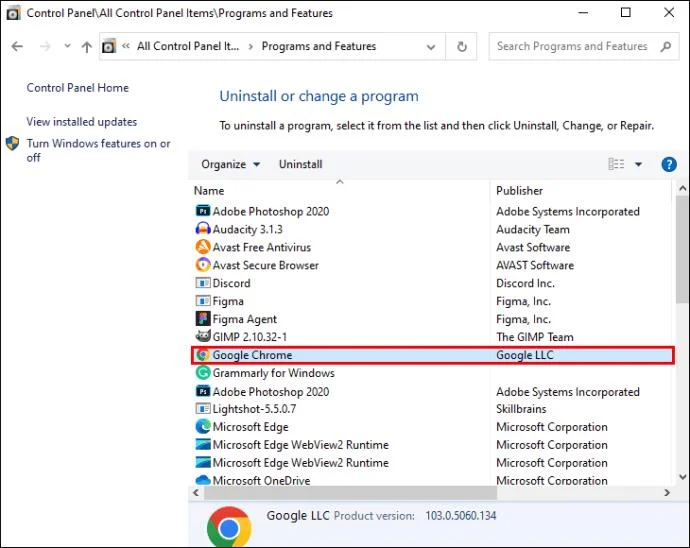Maximize the Programs and Features window
Viewport: 690px width, 548px height.
coord(625,13)
